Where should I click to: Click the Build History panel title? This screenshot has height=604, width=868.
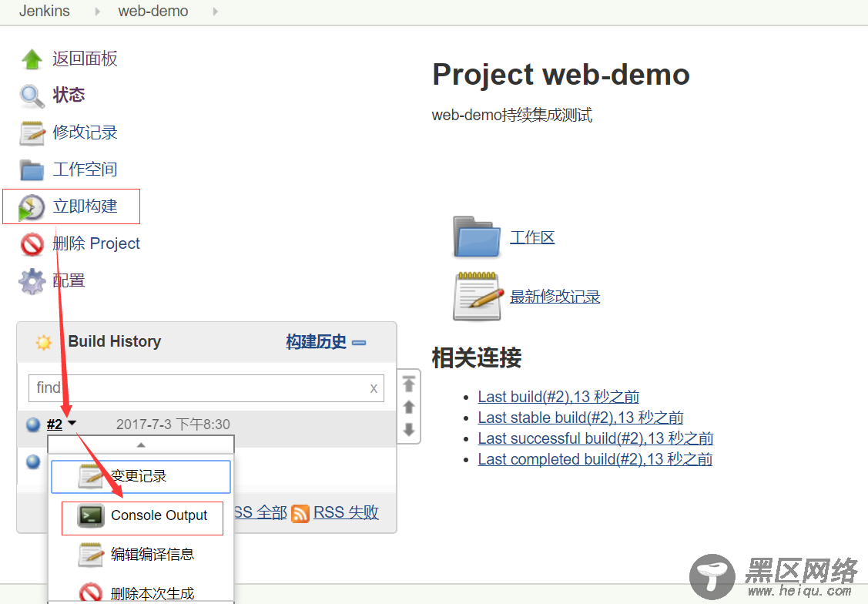115,341
